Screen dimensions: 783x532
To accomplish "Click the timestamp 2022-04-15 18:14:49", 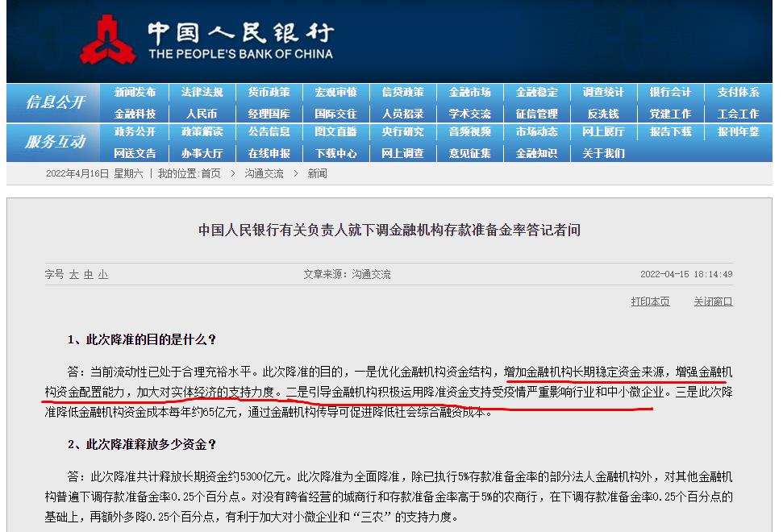I will [686, 274].
